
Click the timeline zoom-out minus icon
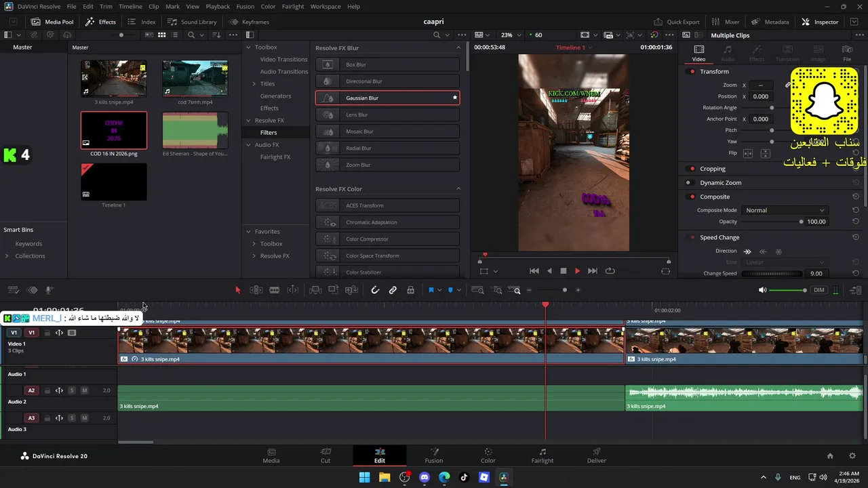pos(529,290)
